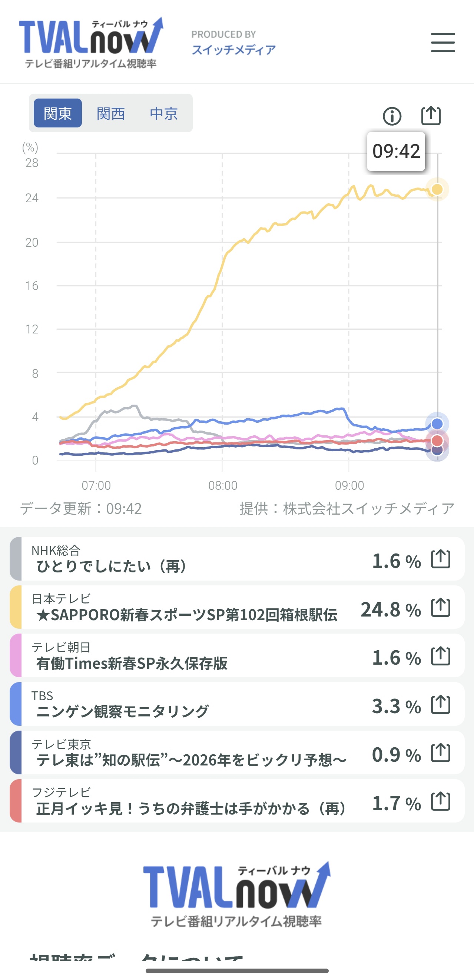Open the ニンゲン観察モニタリング program entry

[123, 711]
